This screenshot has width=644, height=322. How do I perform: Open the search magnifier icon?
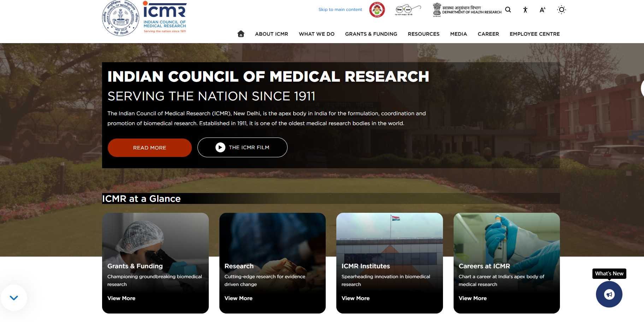[508, 10]
